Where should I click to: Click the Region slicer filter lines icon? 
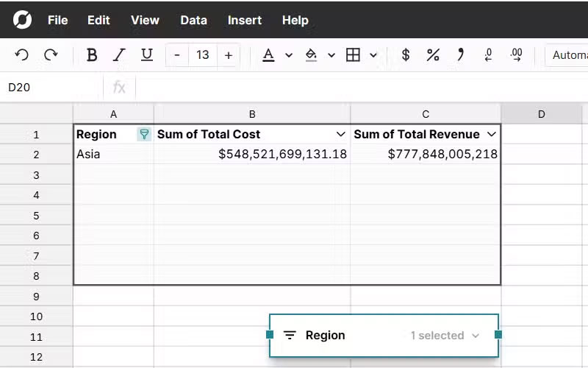[290, 335]
